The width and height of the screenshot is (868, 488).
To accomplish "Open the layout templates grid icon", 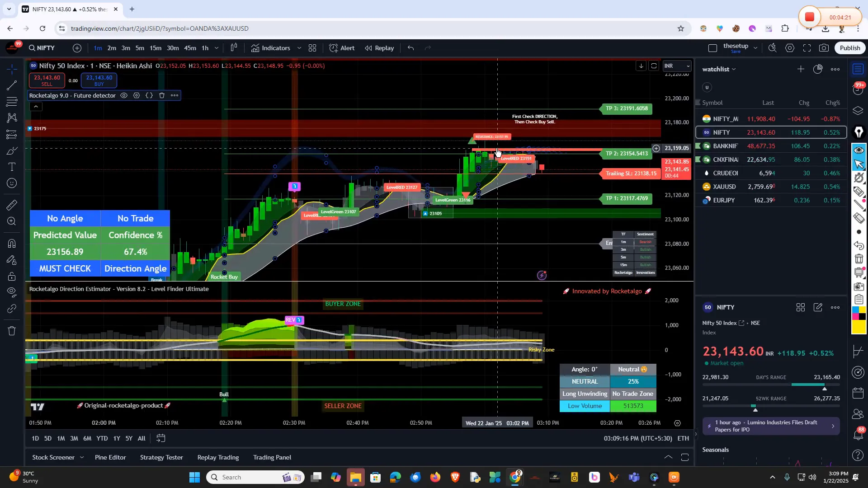I will click(x=312, y=48).
